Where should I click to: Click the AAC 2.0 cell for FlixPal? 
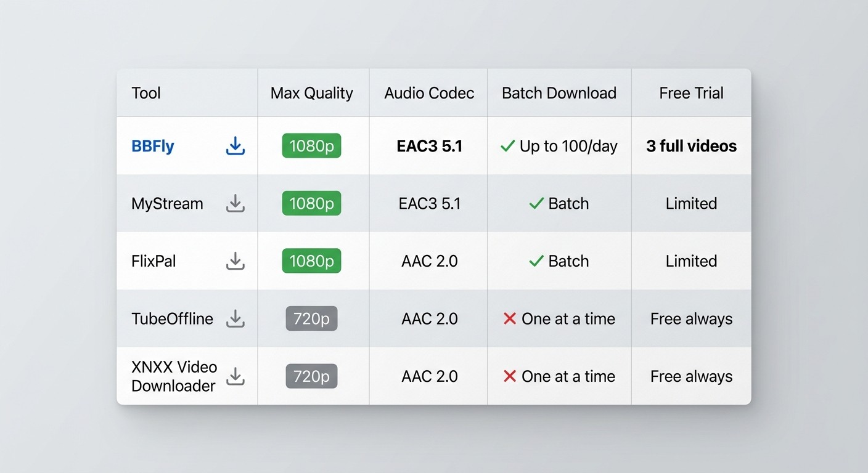[430, 261]
